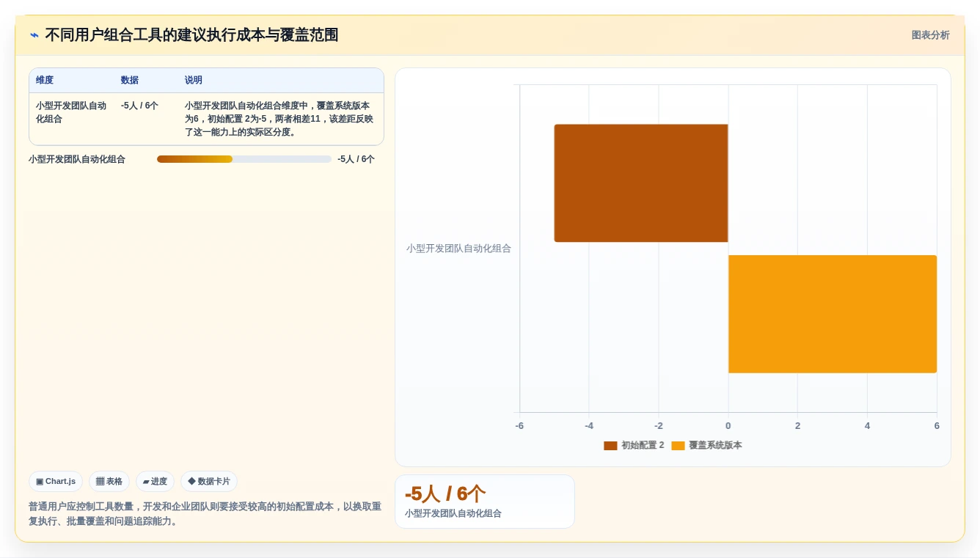Click the footer paragraph starting 普通用户应控制工具数量

[205, 514]
